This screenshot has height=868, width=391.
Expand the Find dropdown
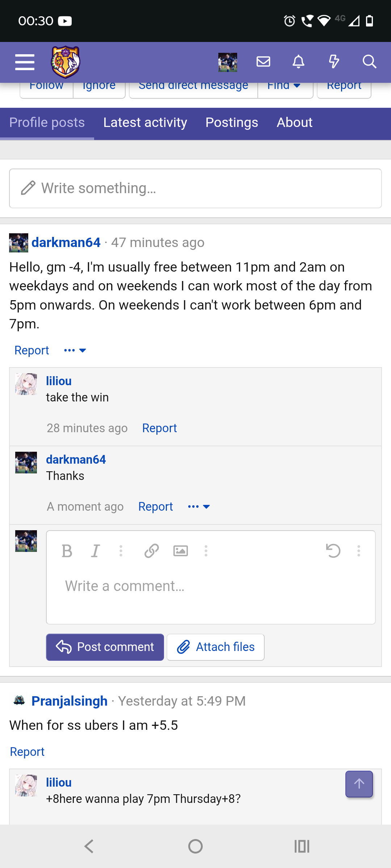(284, 86)
